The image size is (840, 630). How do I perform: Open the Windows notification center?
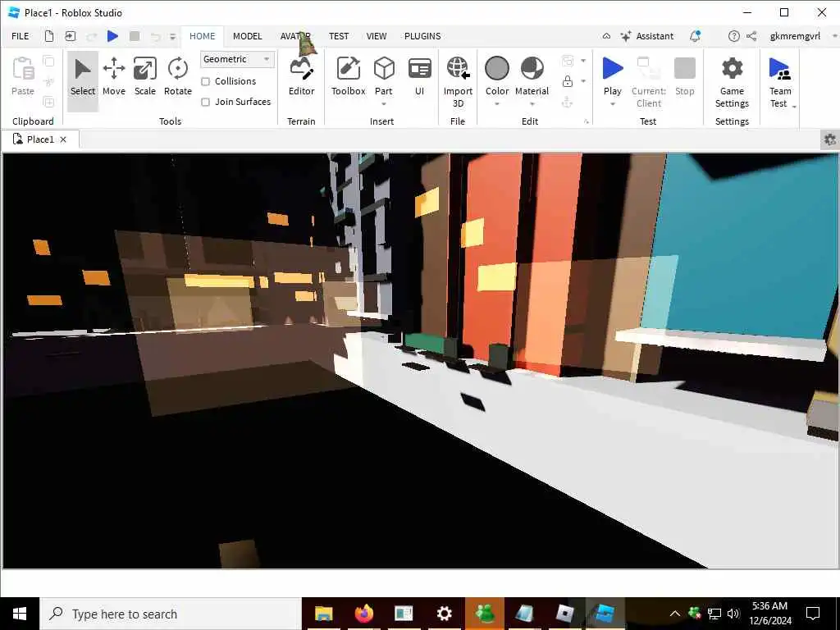click(813, 614)
